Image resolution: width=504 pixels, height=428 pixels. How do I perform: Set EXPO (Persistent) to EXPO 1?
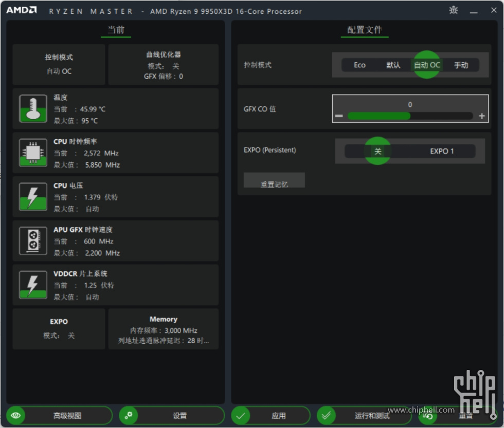coord(442,151)
